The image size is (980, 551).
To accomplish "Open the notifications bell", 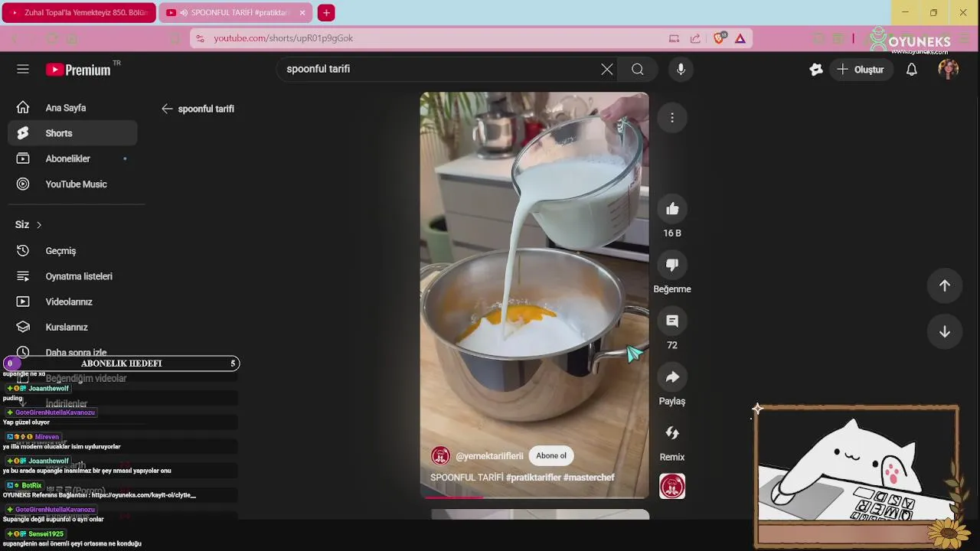I will pos(912,70).
